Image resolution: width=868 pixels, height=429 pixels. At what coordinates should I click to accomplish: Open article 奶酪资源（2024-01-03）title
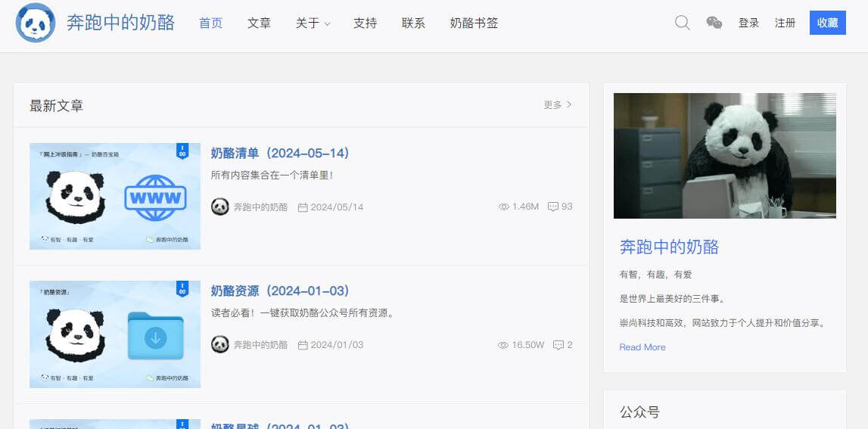[281, 291]
